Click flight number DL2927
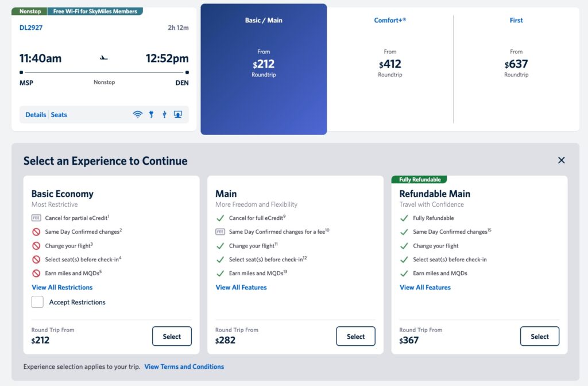Viewport: 588px width, 386px height. tap(31, 28)
